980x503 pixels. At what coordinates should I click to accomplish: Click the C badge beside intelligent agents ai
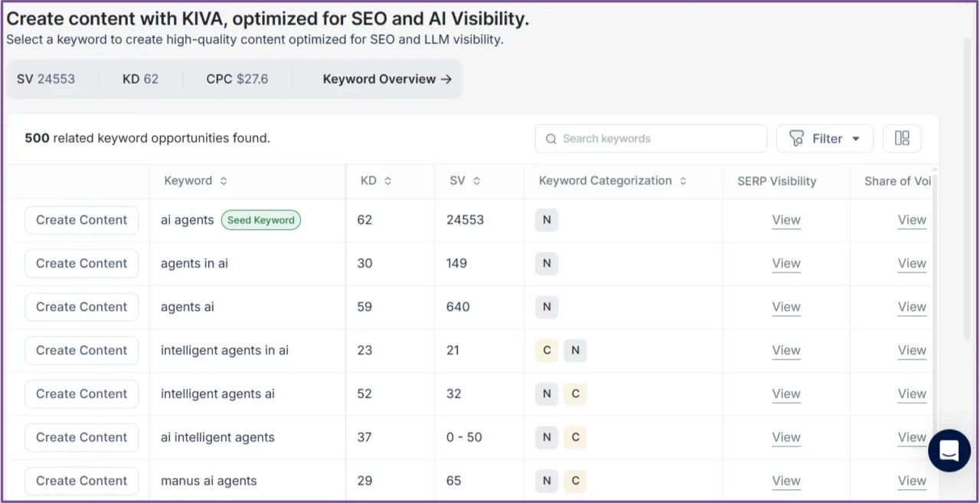click(574, 394)
